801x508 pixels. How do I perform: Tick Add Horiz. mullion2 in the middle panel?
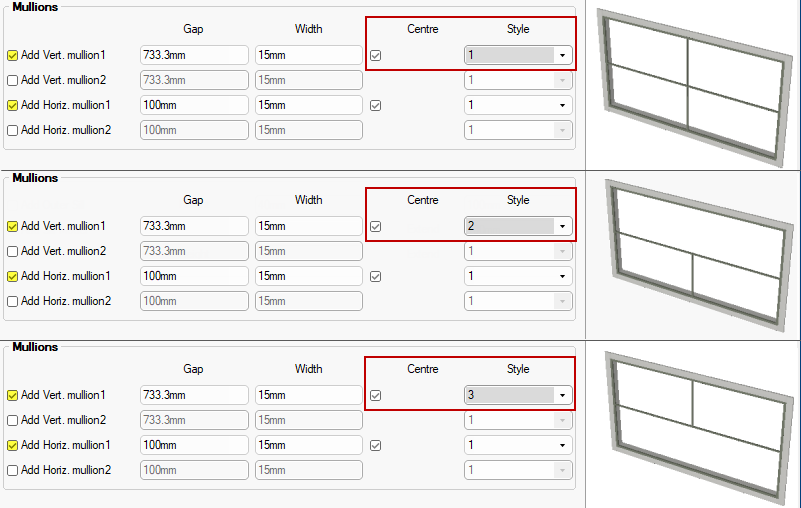(13, 300)
